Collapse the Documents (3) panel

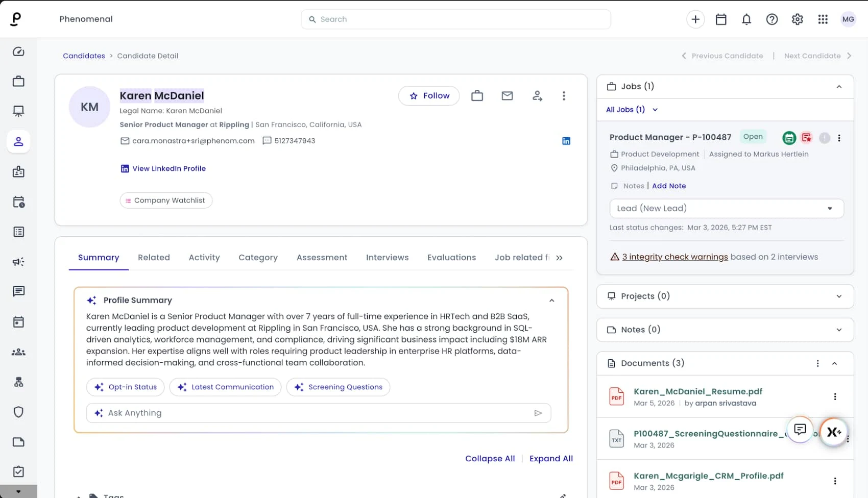pyautogui.click(x=834, y=363)
